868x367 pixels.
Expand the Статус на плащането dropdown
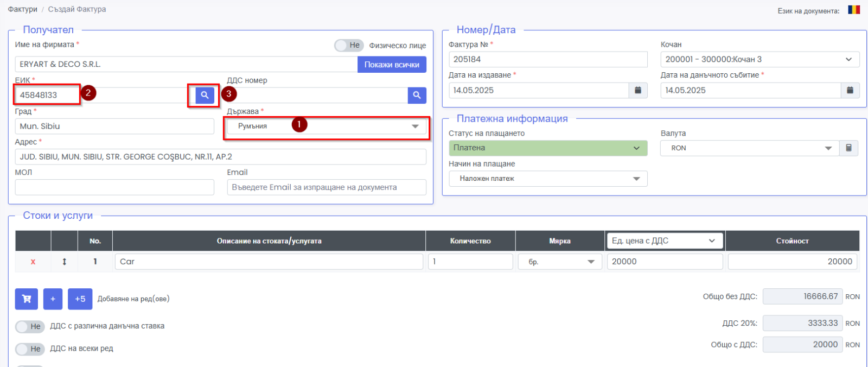(x=547, y=148)
